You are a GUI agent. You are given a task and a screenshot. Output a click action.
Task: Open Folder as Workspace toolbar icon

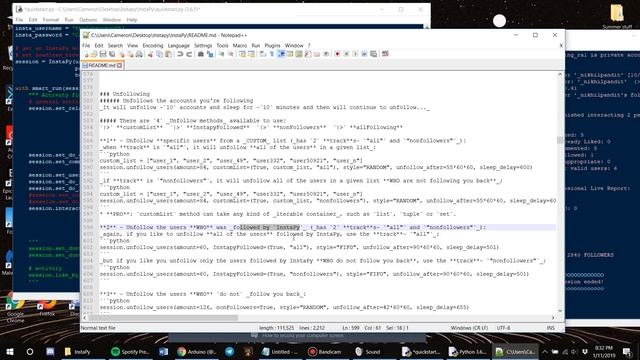coord(317,54)
